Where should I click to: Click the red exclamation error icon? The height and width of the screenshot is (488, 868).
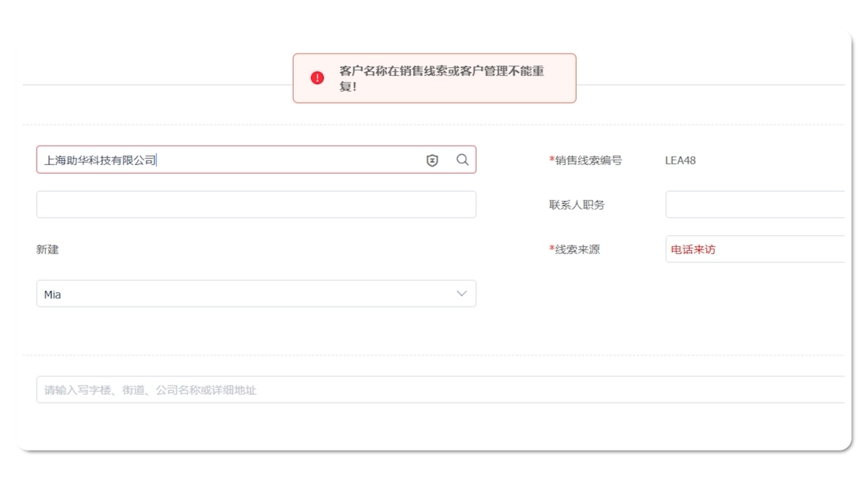coord(317,78)
